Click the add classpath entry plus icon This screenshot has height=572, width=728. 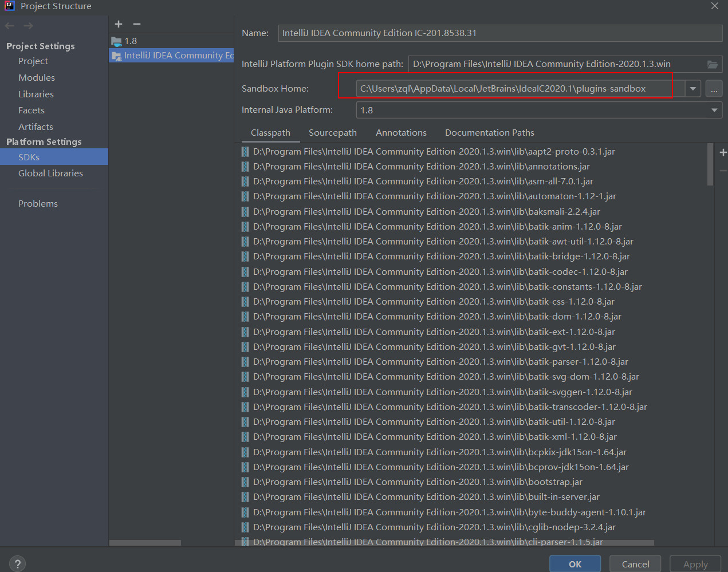click(x=723, y=152)
